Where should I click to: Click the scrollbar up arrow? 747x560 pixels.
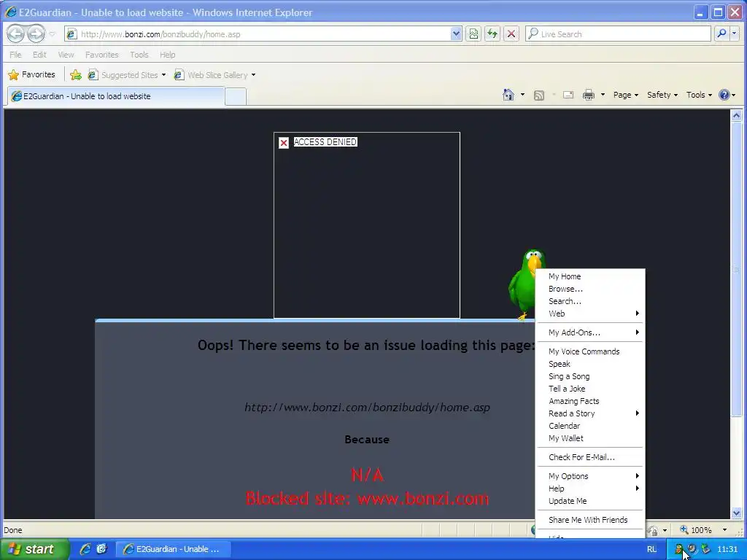pos(737,115)
